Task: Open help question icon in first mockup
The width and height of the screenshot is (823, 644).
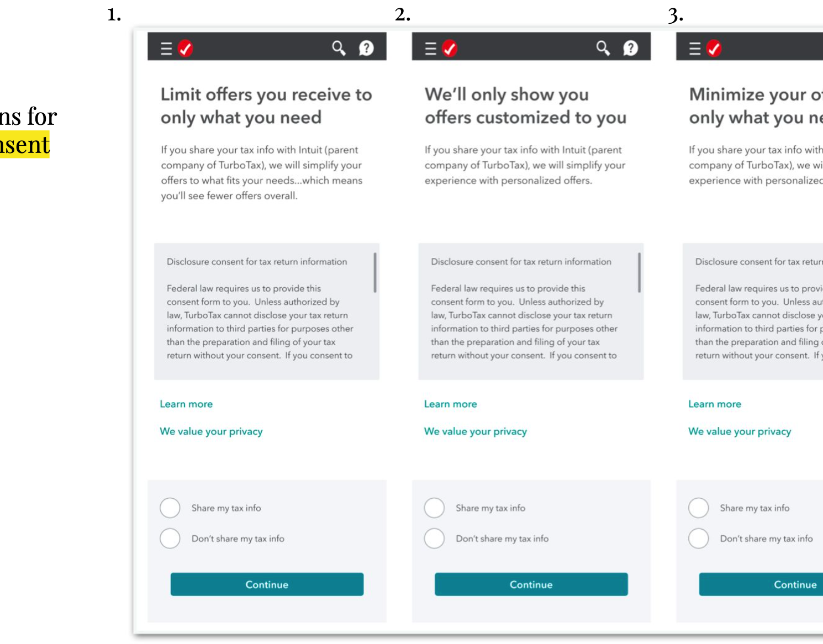Action: pyautogui.click(x=366, y=49)
